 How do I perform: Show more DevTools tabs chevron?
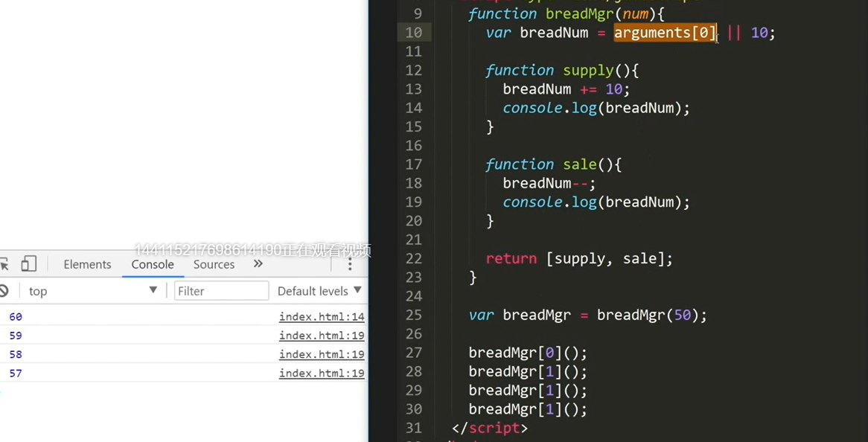click(258, 264)
